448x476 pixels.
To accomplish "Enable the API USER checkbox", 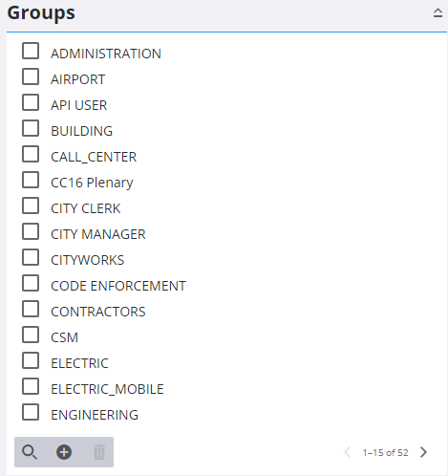I will point(31,102).
